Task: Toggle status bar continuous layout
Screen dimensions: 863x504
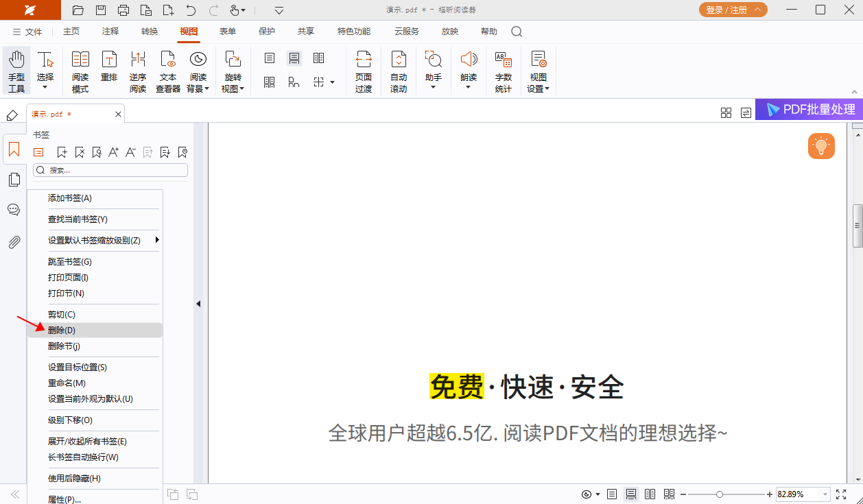Action: click(631, 494)
